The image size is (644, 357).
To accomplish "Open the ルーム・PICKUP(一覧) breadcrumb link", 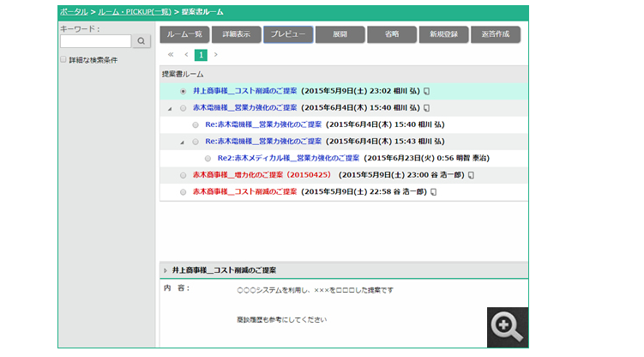I will click(135, 12).
